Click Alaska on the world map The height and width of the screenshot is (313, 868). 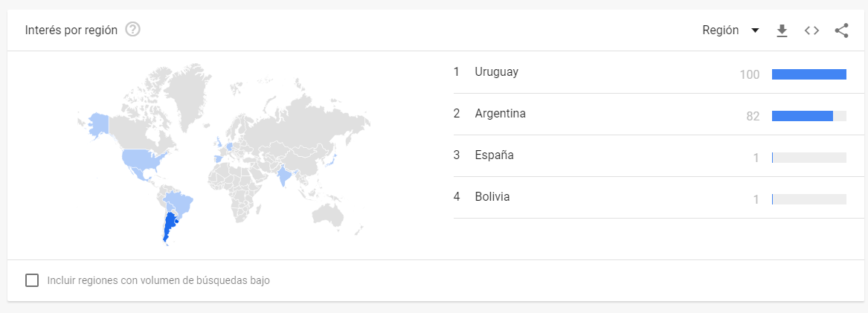pyautogui.click(x=97, y=124)
